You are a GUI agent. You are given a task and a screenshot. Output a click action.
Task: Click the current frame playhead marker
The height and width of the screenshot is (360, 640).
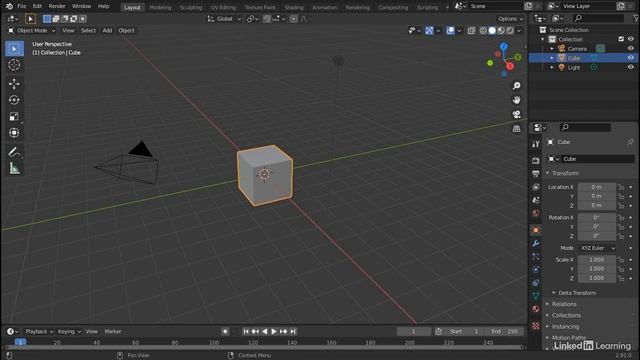[x=20, y=342]
